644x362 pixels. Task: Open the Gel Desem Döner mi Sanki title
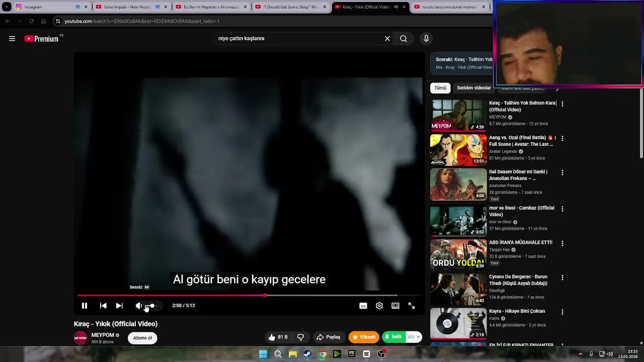(x=518, y=175)
